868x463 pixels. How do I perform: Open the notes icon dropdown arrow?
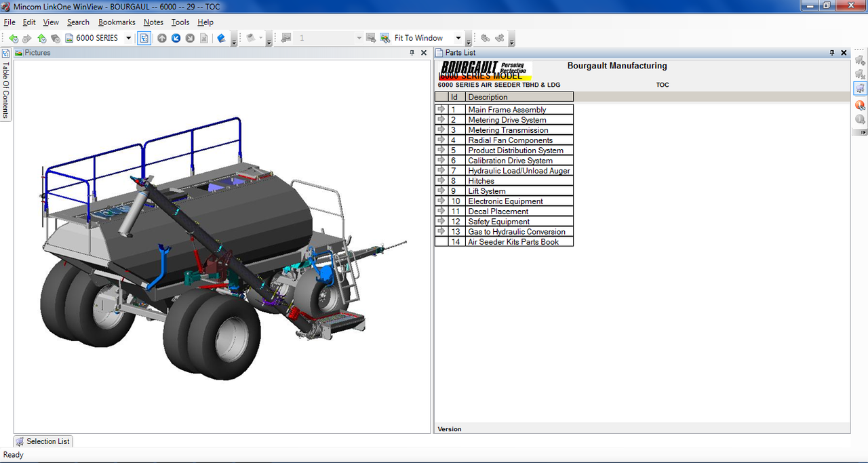(261, 38)
